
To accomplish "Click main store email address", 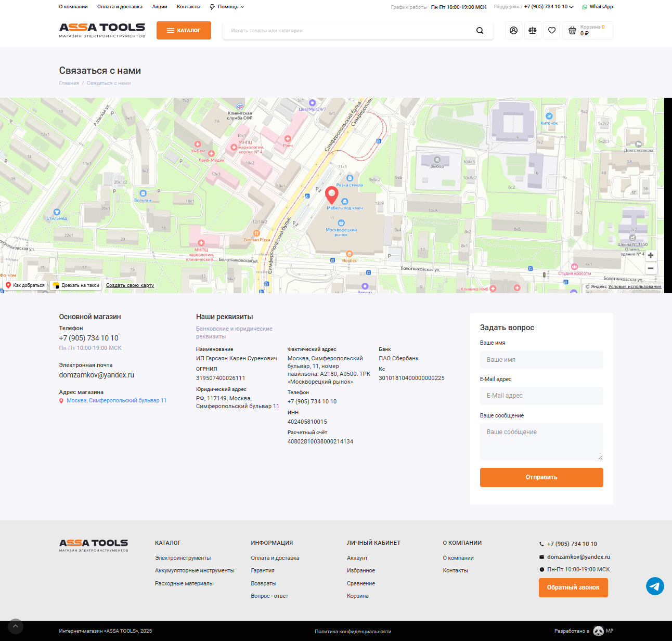I will point(97,375).
